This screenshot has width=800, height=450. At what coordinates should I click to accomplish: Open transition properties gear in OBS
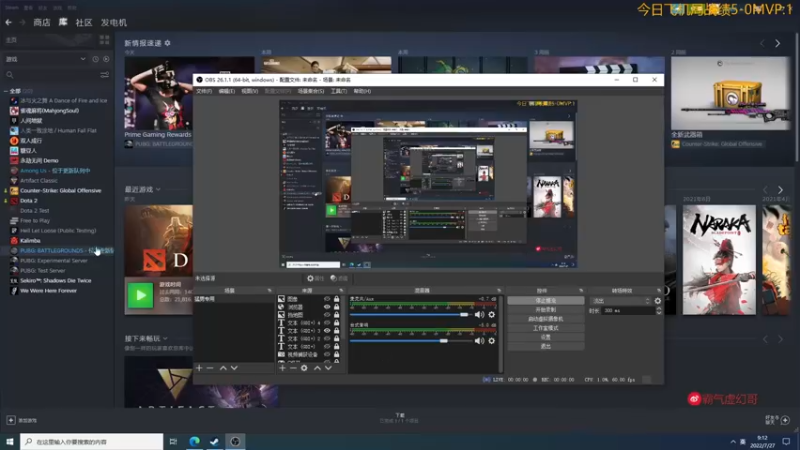click(658, 301)
